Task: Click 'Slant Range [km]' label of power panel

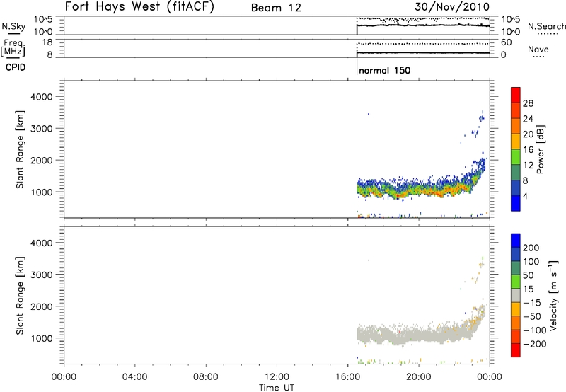Action: (x=20, y=149)
